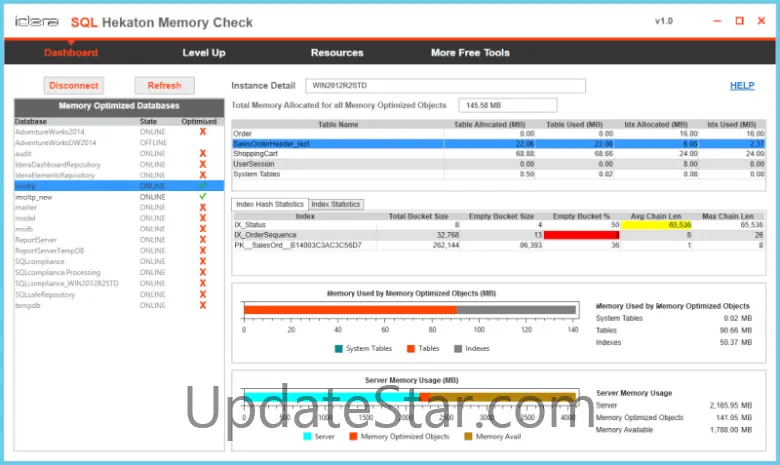The image size is (780, 465).
Task: Switch to the Index Statistics tab
Action: 336,204
